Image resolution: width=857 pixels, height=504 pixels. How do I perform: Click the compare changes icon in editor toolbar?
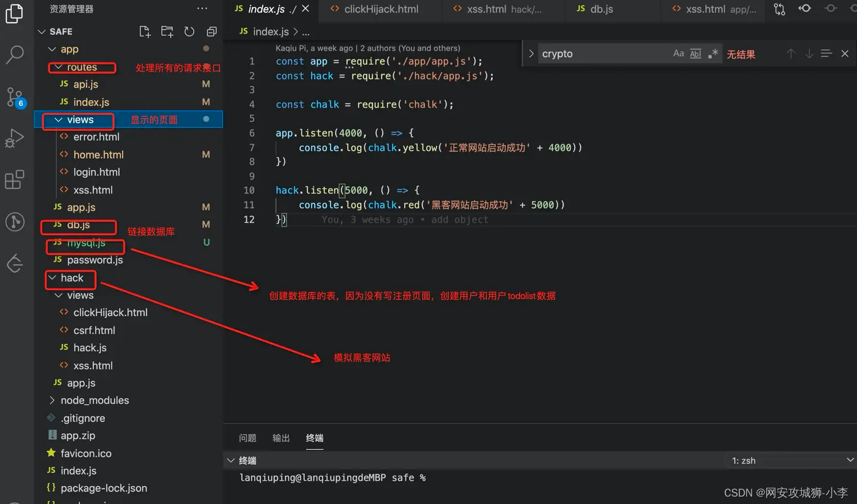click(780, 9)
